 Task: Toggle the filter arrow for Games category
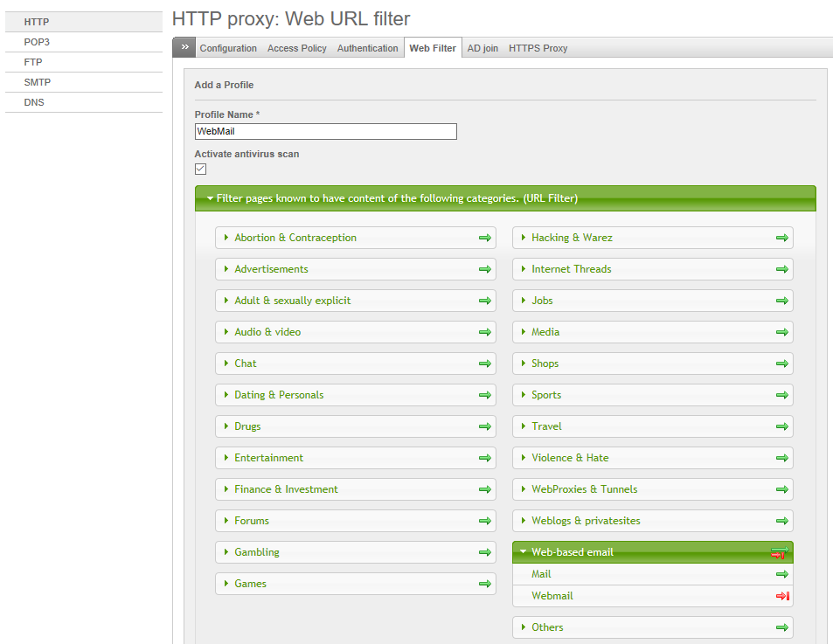point(484,584)
